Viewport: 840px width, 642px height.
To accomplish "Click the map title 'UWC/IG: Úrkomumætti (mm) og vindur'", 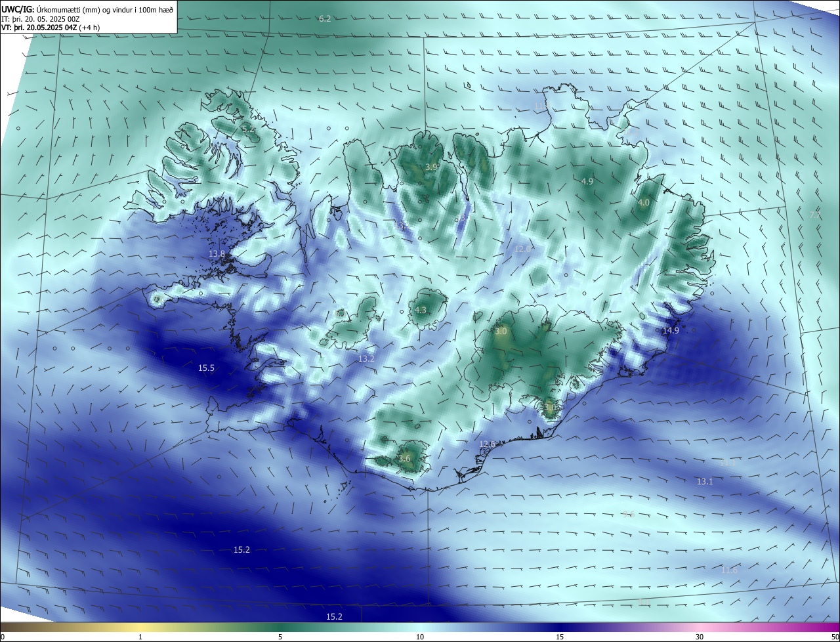I will [x=88, y=11].
